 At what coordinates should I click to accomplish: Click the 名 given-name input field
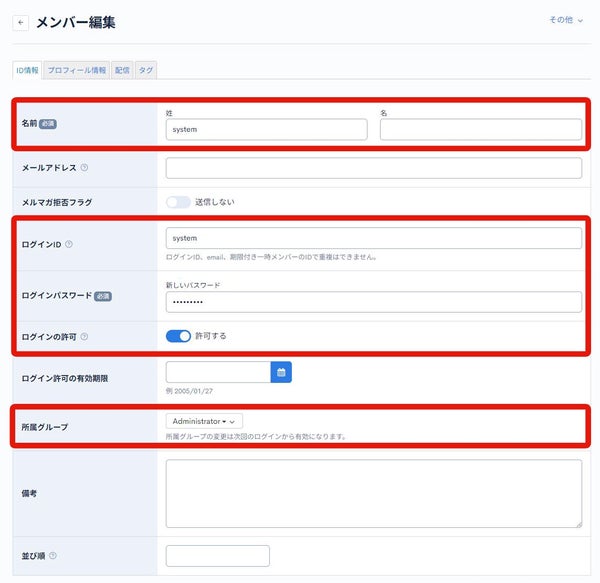pos(481,129)
